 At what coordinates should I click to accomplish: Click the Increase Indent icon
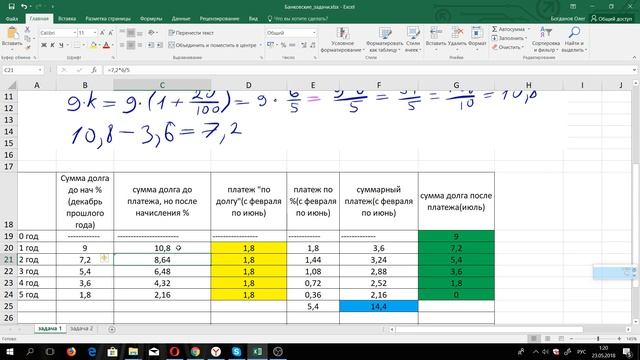[160, 45]
